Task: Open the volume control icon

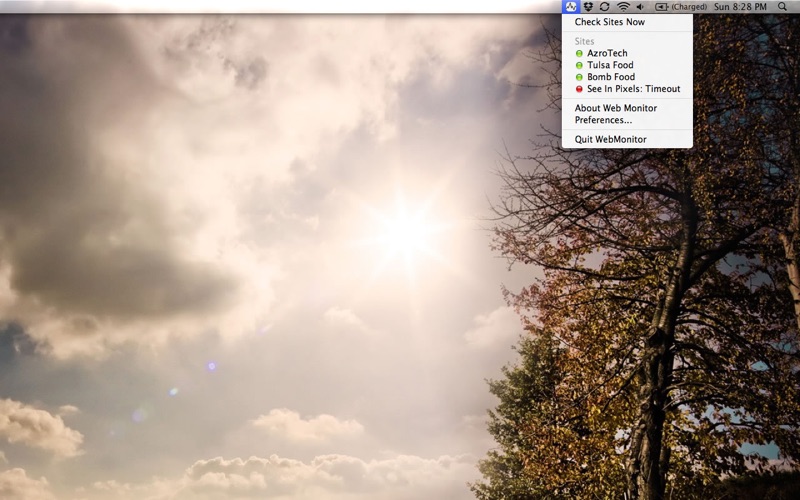Action: point(640,7)
